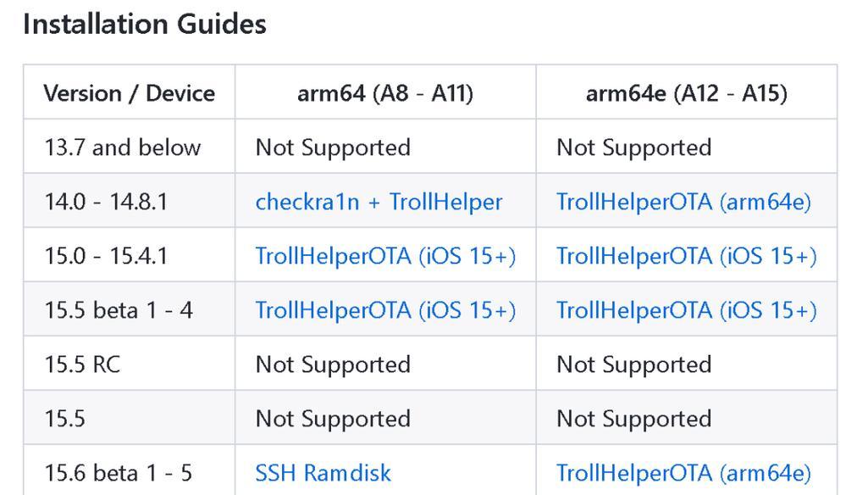
Task: Click Not Supported under arm64e for 13.7 and below
Action: pyautogui.click(x=633, y=147)
